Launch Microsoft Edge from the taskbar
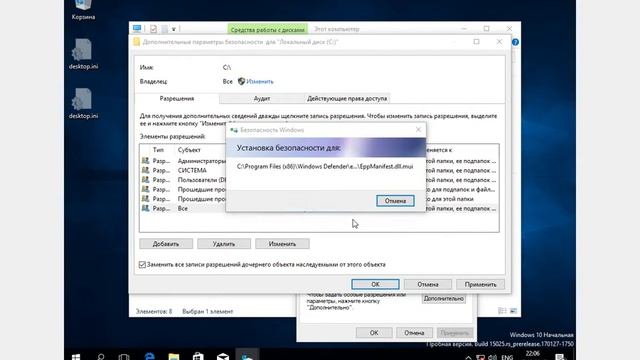The image size is (640, 360). point(149,357)
